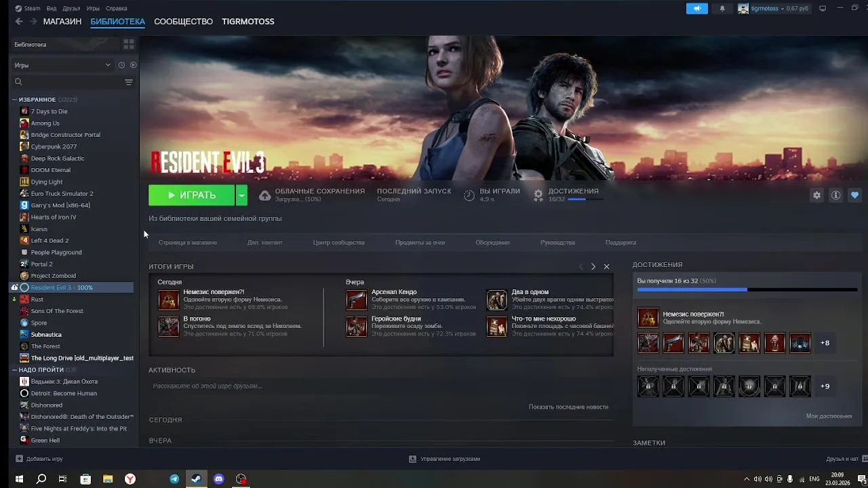Viewport: 868px width, 488px height.
Task: Open My achievements link
Action: coord(829,416)
